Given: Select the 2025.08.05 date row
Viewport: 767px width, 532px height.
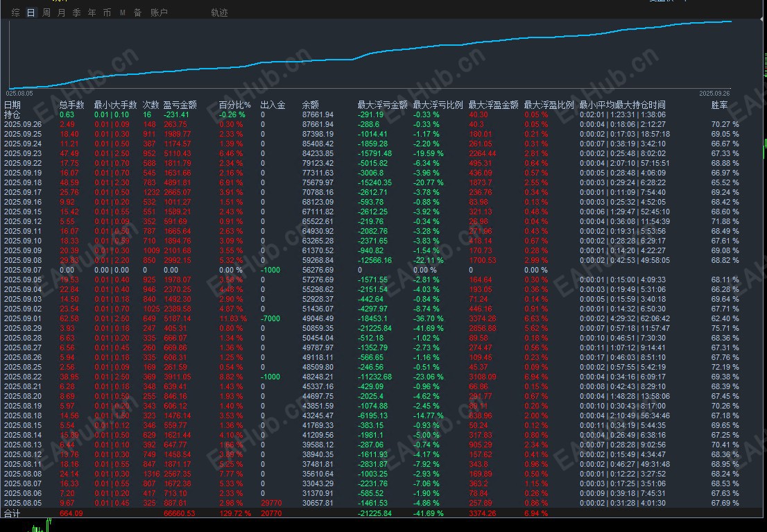Looking at the screenshot, I should (x=23, y=503).
